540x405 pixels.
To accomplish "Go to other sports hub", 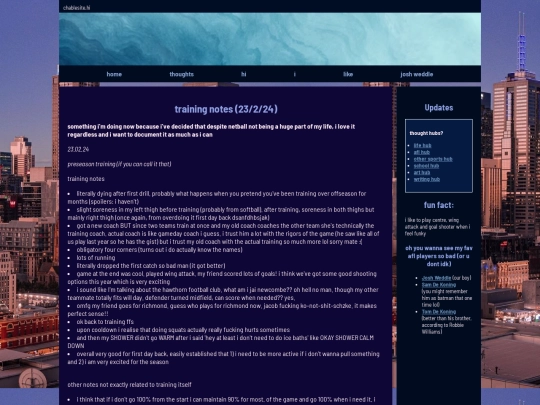I will point(433,159).
